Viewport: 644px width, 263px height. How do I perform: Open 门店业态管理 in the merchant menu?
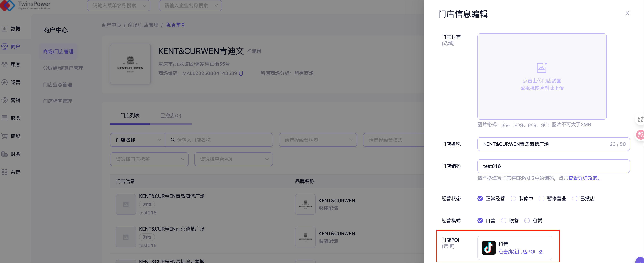(x=57, y=85)
